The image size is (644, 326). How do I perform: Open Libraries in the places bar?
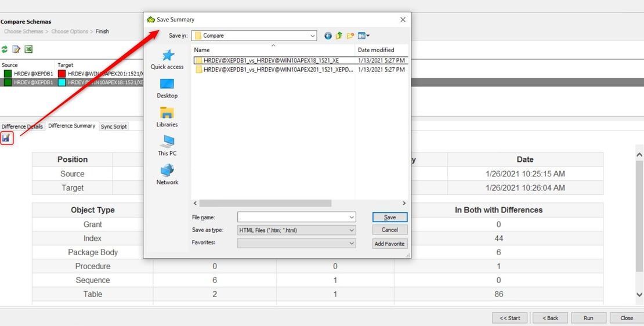167,117
